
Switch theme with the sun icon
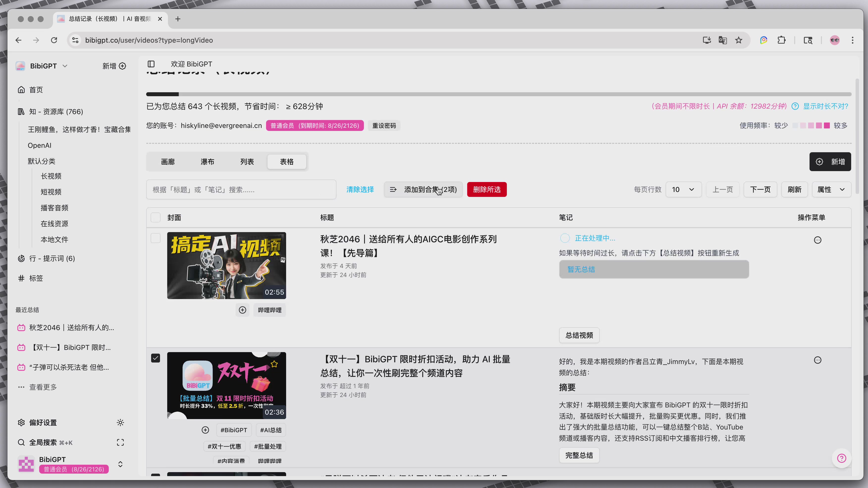point(120,423)
